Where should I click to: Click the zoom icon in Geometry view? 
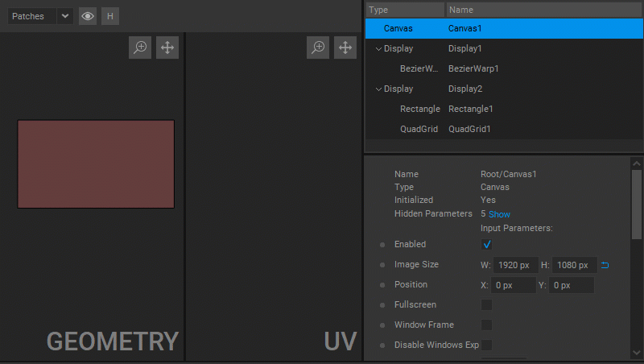[x=140, y=48]
